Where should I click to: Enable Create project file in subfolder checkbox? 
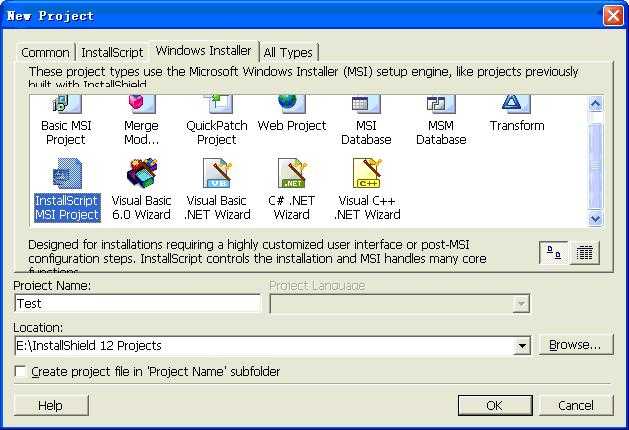tap(20, 371)
